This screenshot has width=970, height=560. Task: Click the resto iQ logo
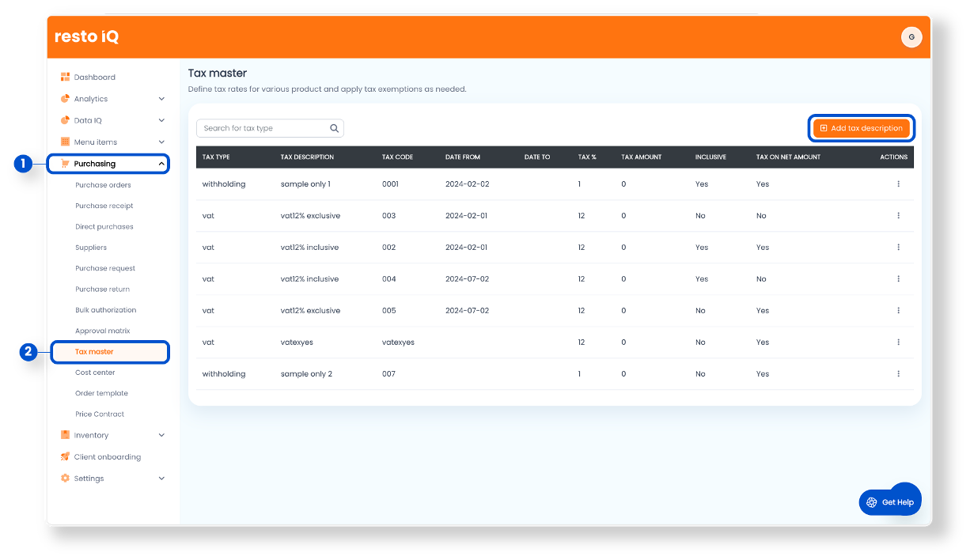pos(86,36)
